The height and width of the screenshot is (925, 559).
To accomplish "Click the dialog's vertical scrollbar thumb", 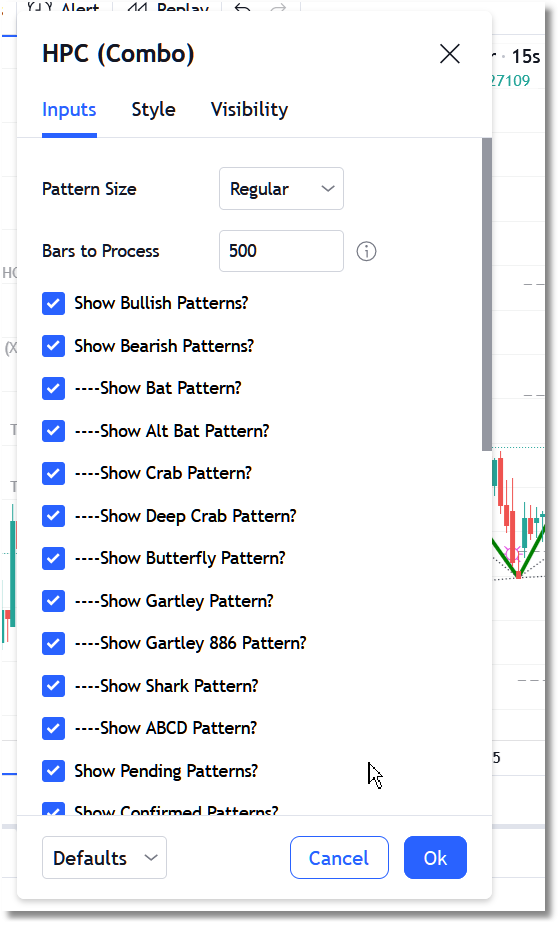I will pyautogui.click(x=486, y=295).
